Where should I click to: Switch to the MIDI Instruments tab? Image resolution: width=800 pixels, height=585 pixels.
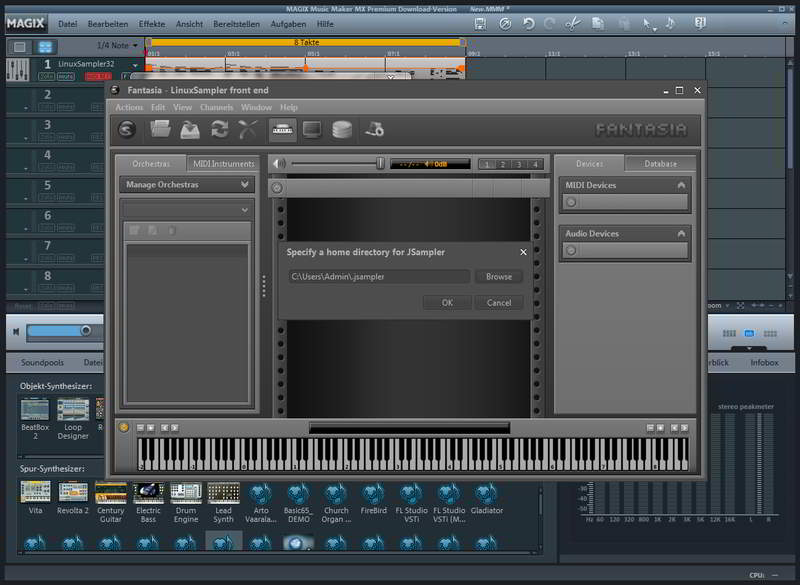[x=223, y=164]
